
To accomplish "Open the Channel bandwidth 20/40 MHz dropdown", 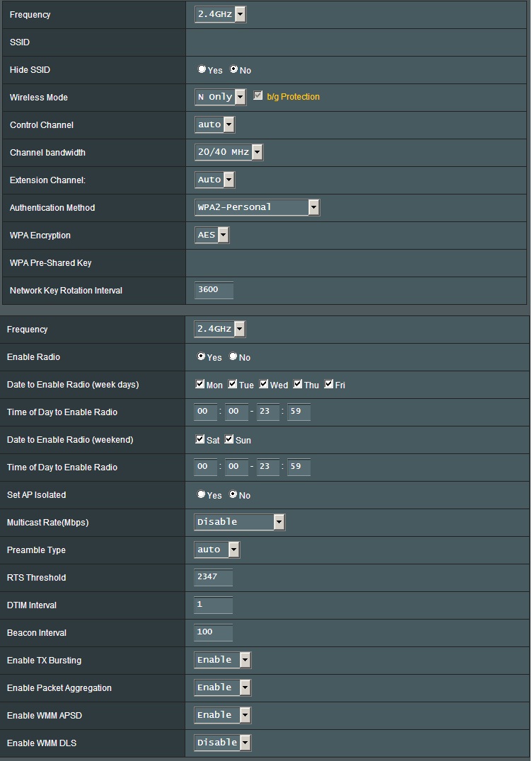I will (x=229, y=152).
